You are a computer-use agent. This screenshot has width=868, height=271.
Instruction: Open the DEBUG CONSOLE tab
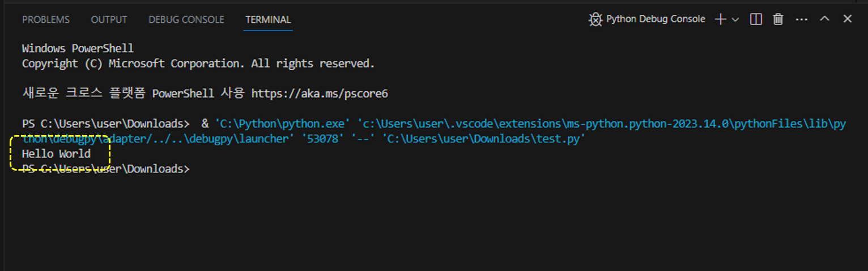click(x=186, y=20)
